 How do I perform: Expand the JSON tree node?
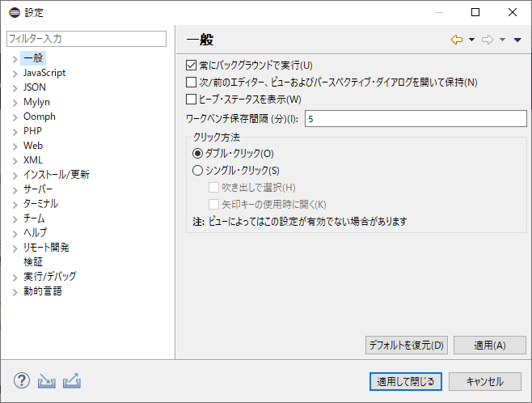pos(15,89)
